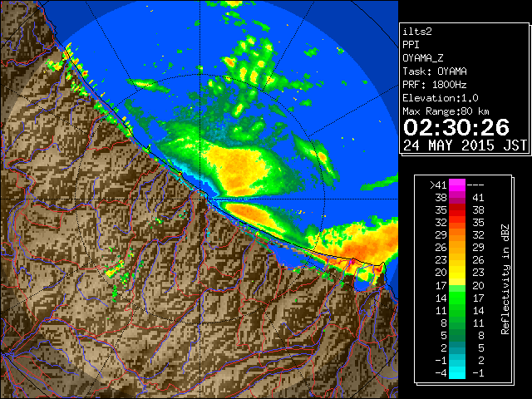This screenshot has height=399, width=532.
Task: Click the orange 29 to 32 dBZ legend band
Action: 457,234
